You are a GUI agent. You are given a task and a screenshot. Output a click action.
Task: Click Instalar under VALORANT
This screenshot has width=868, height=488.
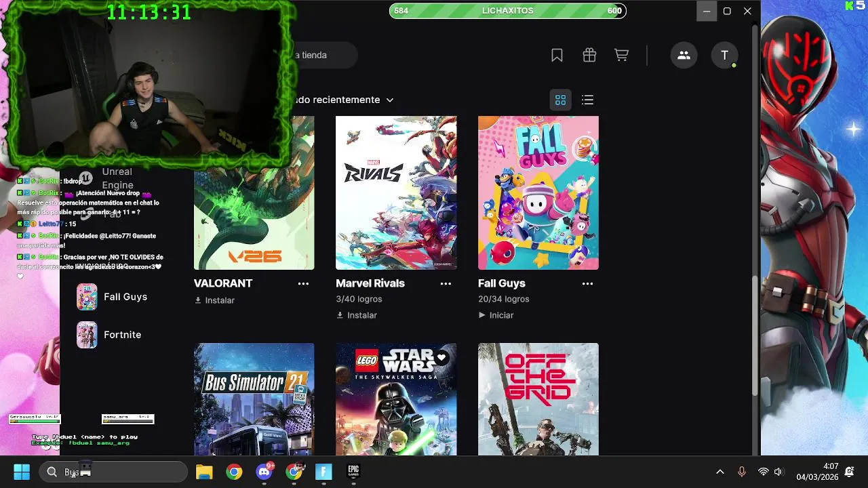(x=214, y=300)
